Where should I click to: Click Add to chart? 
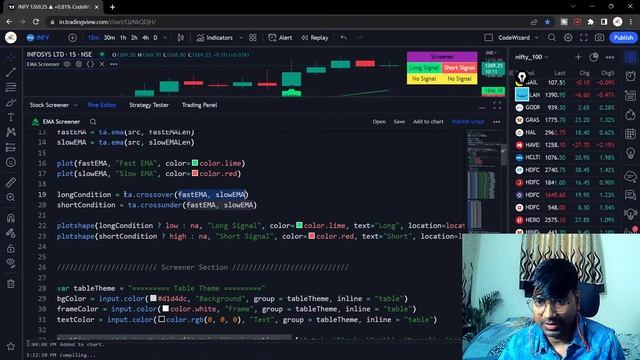(428, 122)
